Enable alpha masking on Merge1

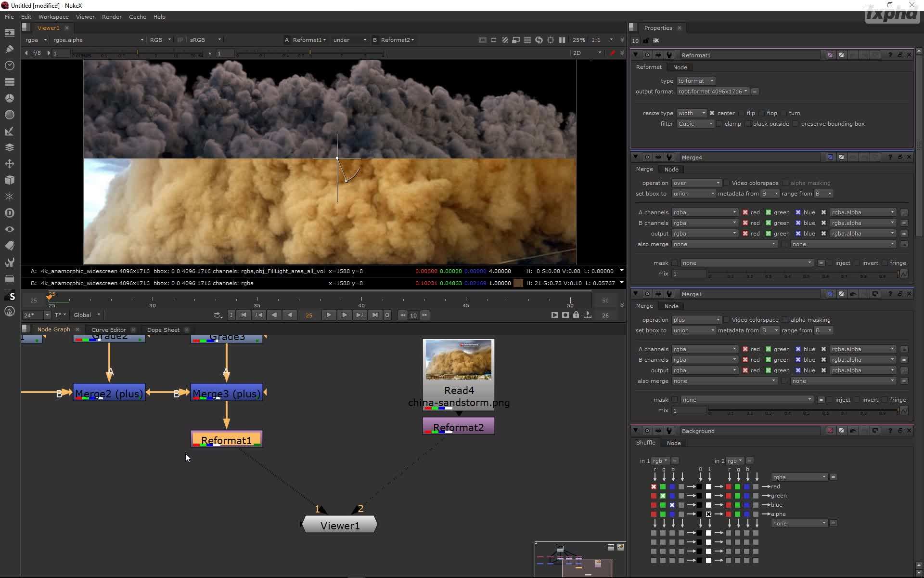(785, 320)
